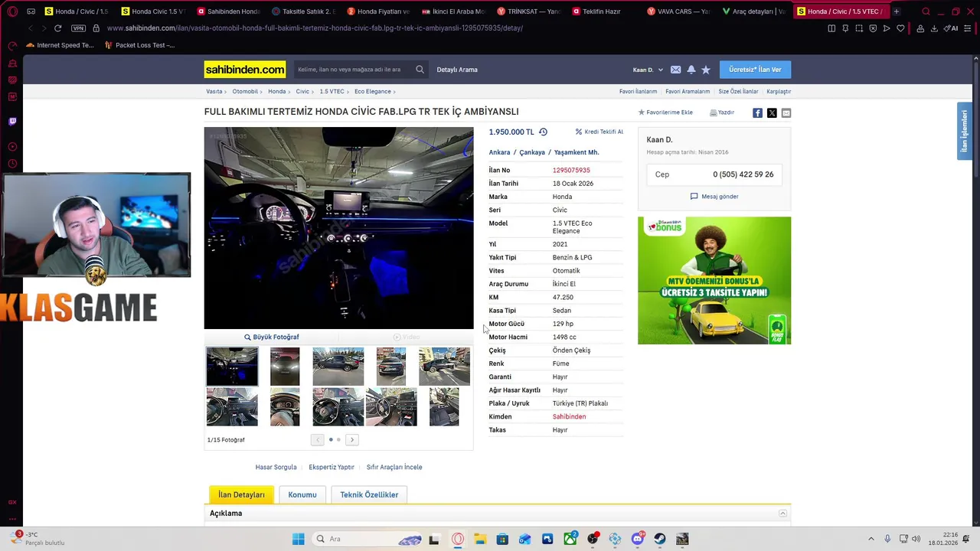The height and width of the screenshot is (551, 980).
Task: Open Kaan D. account dropdown
Action: 648,70
